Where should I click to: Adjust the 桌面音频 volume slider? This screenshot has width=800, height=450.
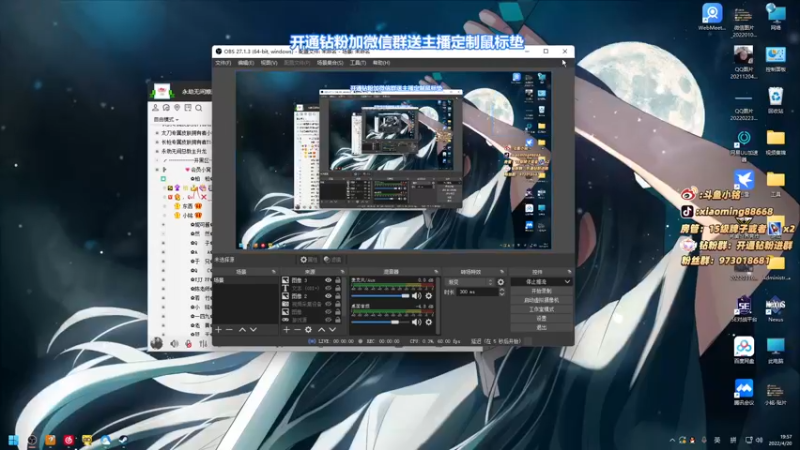(x=380, y=322)
